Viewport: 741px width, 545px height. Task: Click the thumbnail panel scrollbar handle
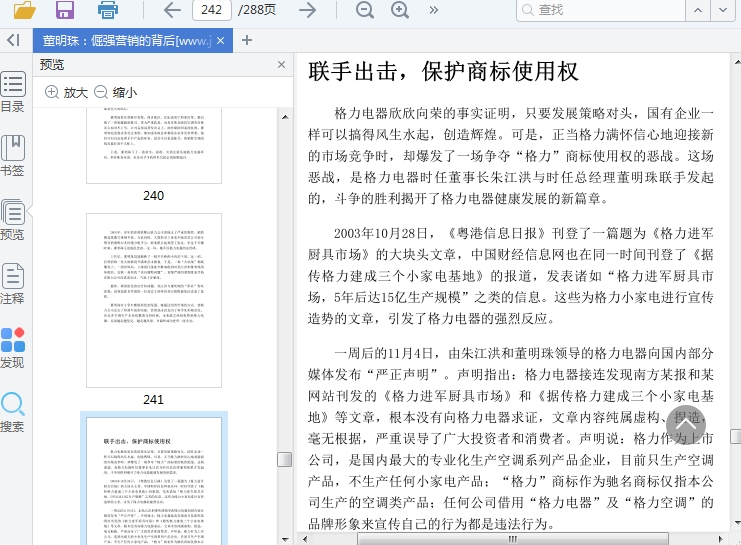click(x=284, y=459)
